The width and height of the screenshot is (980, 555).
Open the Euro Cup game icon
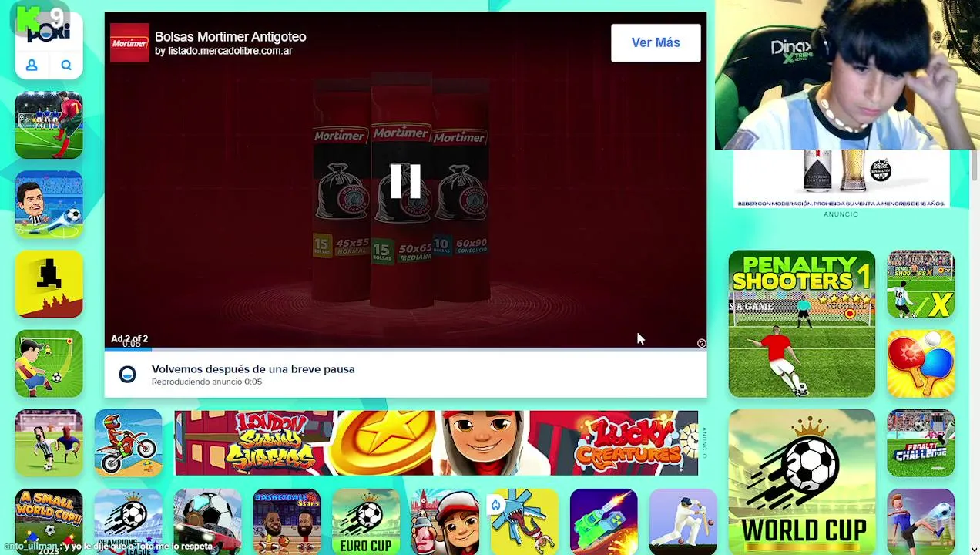pos(366,522)
